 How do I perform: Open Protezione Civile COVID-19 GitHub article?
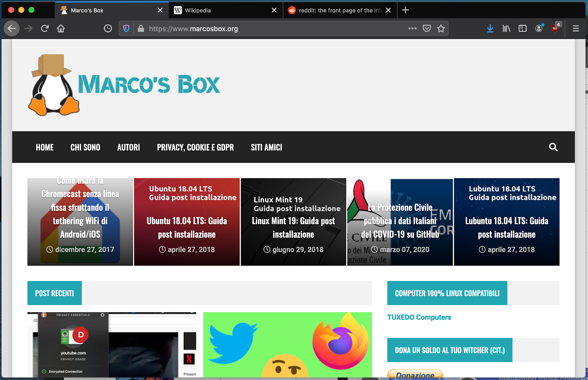pyautogui.click(x=400, y=222)
